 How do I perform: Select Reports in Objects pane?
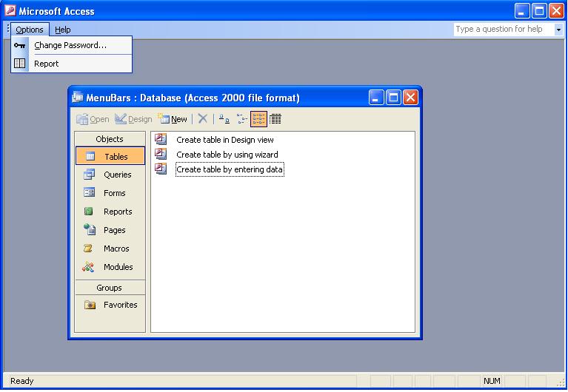[110, 212]
